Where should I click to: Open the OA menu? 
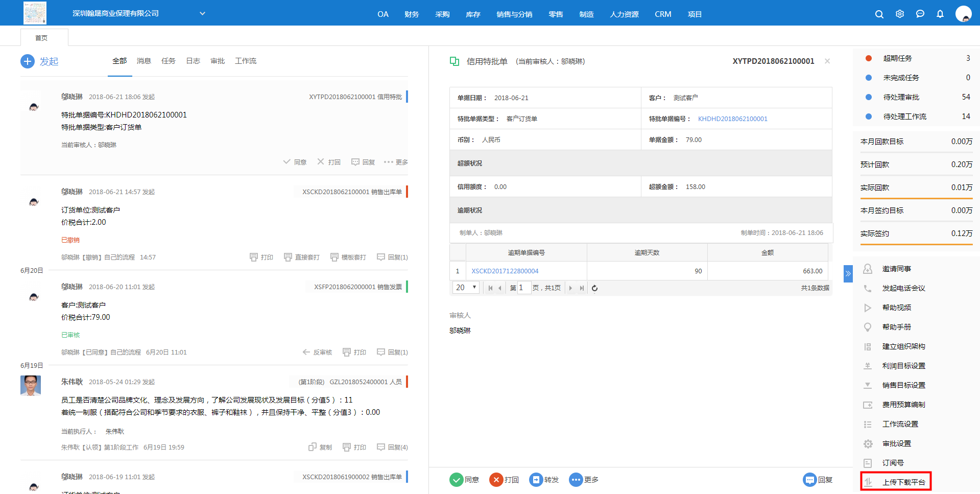tap(383, 14)
